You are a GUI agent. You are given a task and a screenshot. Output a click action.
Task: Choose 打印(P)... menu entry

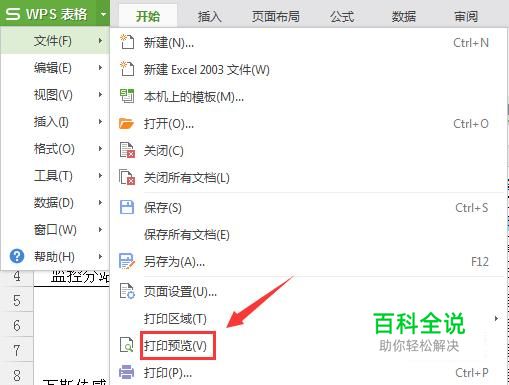click(x=307, y=372)
